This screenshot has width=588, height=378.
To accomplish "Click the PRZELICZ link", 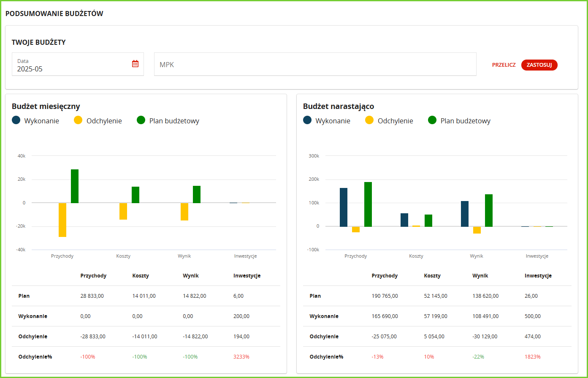I will click(504, 65).
